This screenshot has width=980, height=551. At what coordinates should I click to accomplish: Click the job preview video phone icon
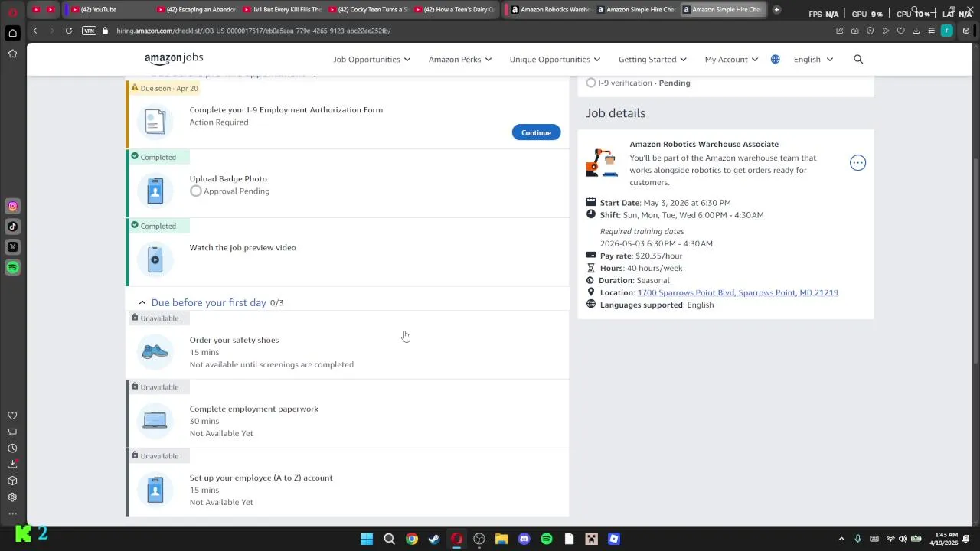(x=155, y=259)
